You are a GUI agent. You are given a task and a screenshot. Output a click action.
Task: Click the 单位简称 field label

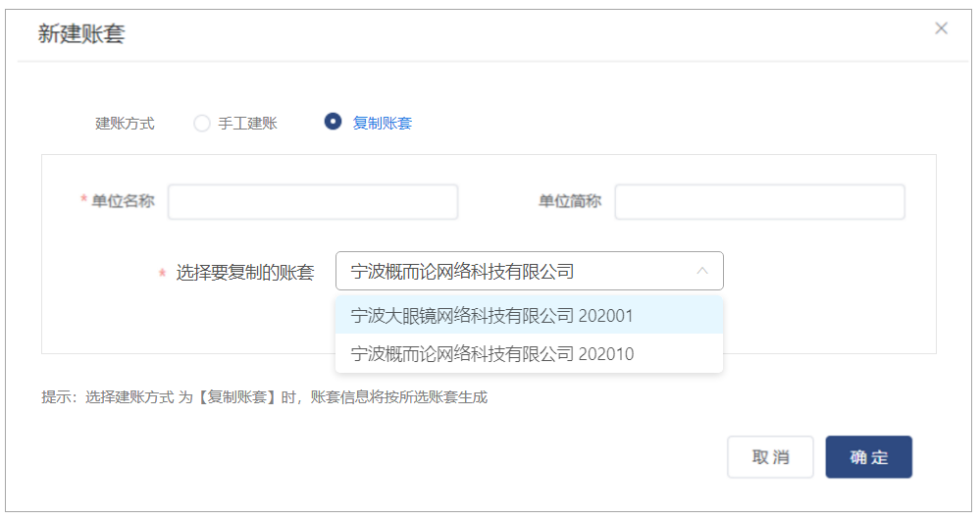pos(570,201)
